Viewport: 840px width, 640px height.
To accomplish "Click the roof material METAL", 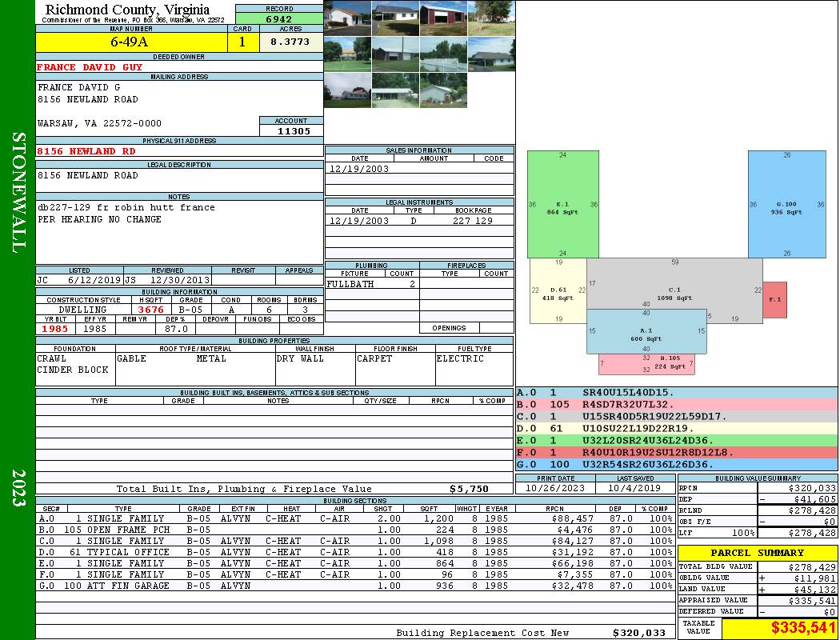I will click(211, 358).
